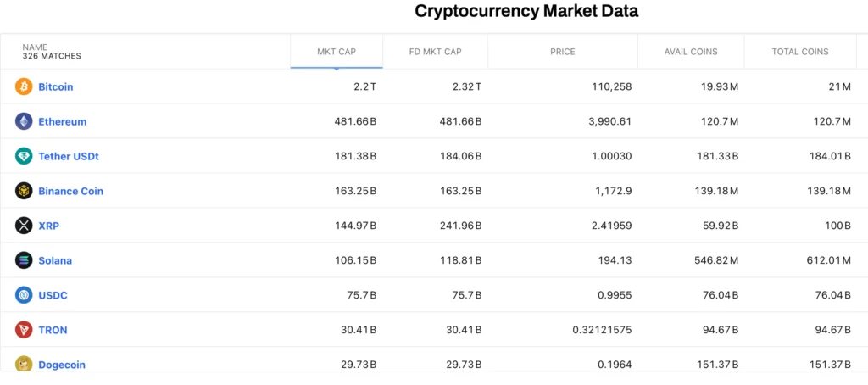Click the XRP logo icon
This screenshot has height=385, width=868.
(24, 226)
